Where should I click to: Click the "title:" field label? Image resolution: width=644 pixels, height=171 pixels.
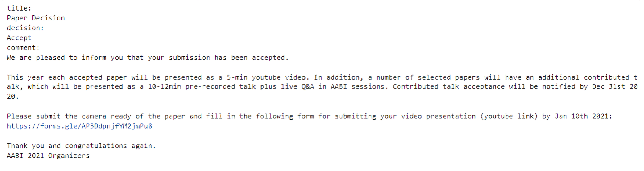click(19, 8)
